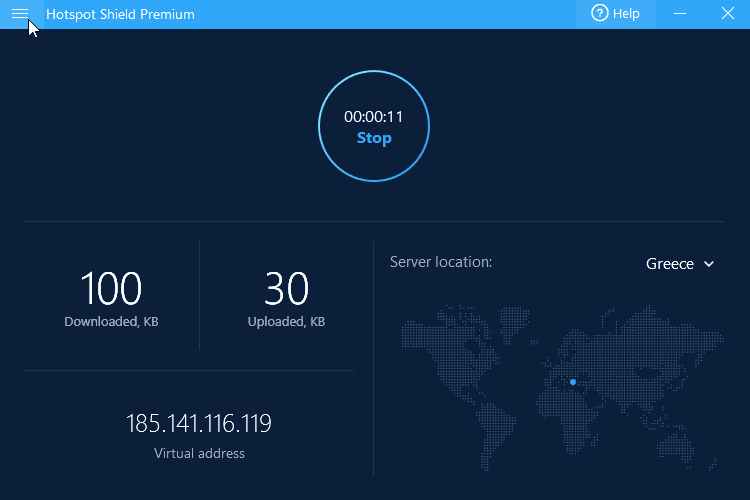Minimize the Hotspot Shield window
The height and width of the screenshot is (500, 750).
680,14
